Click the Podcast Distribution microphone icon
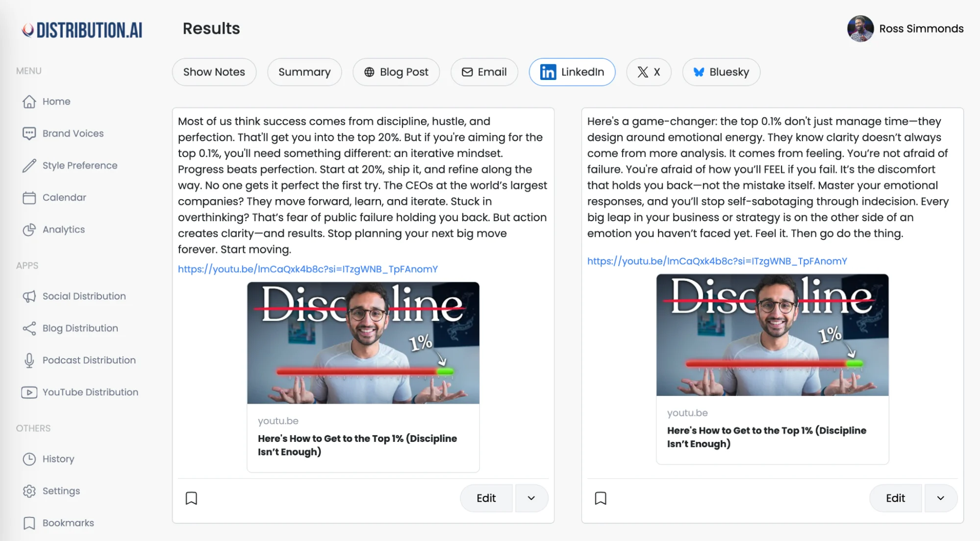The image size is (980, 541). [29, 361]
